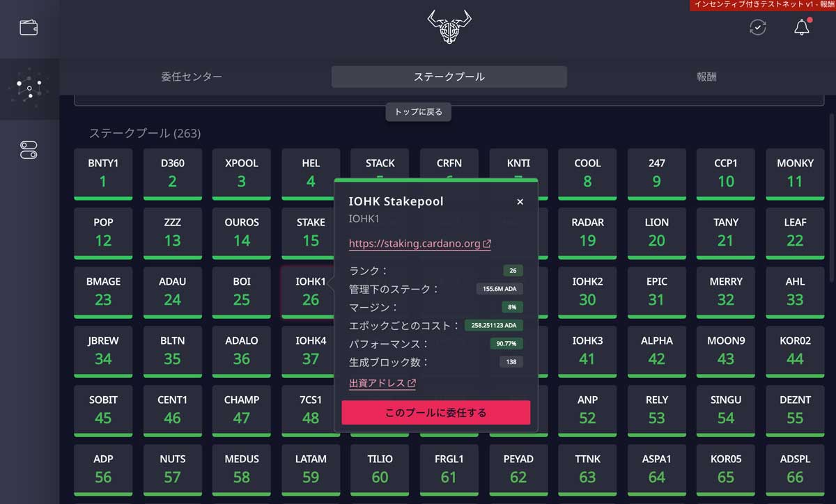This screenshot has height=504, width=836.
Task: Select the RELY stake pool tile
Action: pos(656,411)
